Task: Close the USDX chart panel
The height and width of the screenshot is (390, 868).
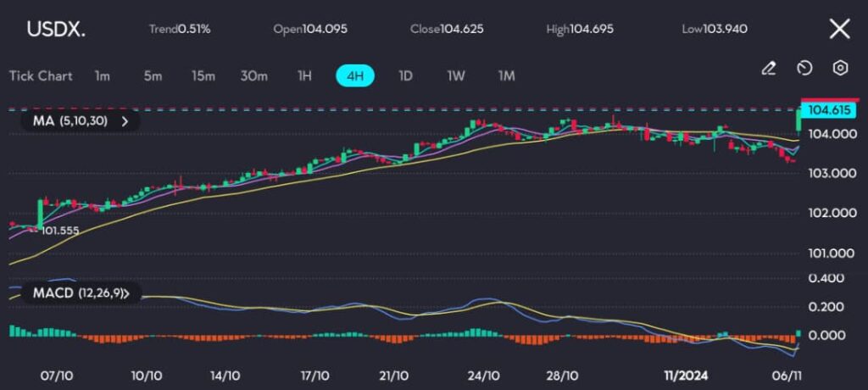Action: (x=839, y=29)
